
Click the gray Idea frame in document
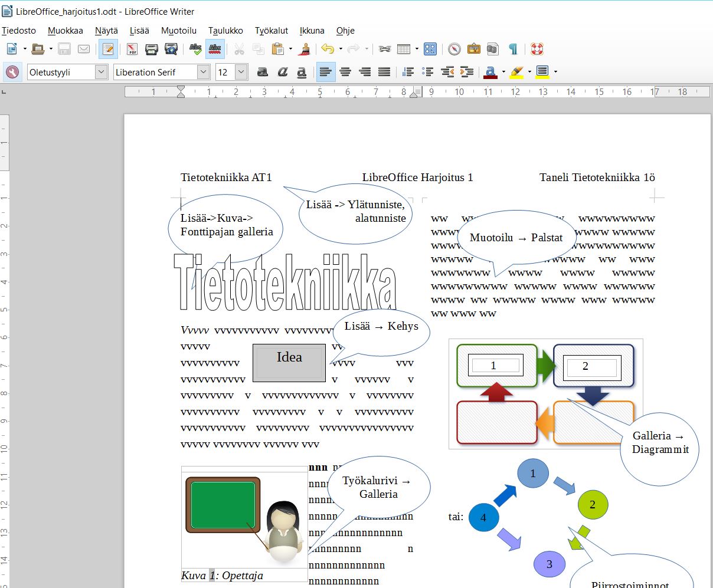[x=289, y=363]
